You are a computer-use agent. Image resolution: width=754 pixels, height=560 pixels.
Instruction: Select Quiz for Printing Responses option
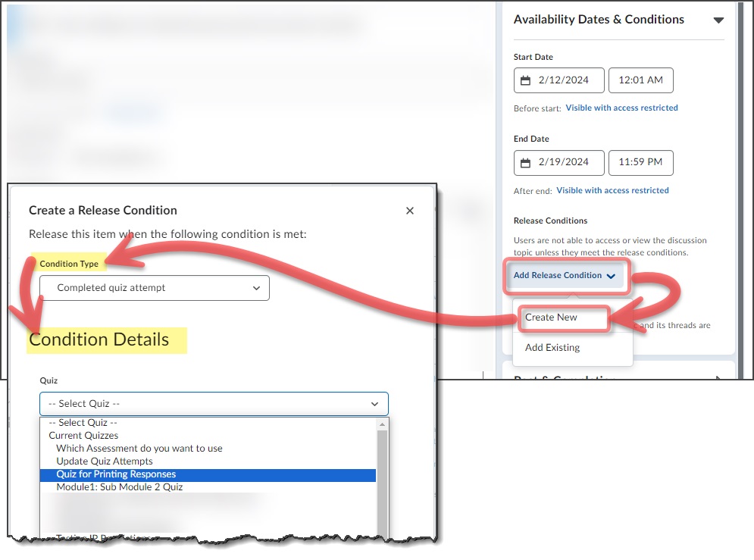tap(116, 474)
